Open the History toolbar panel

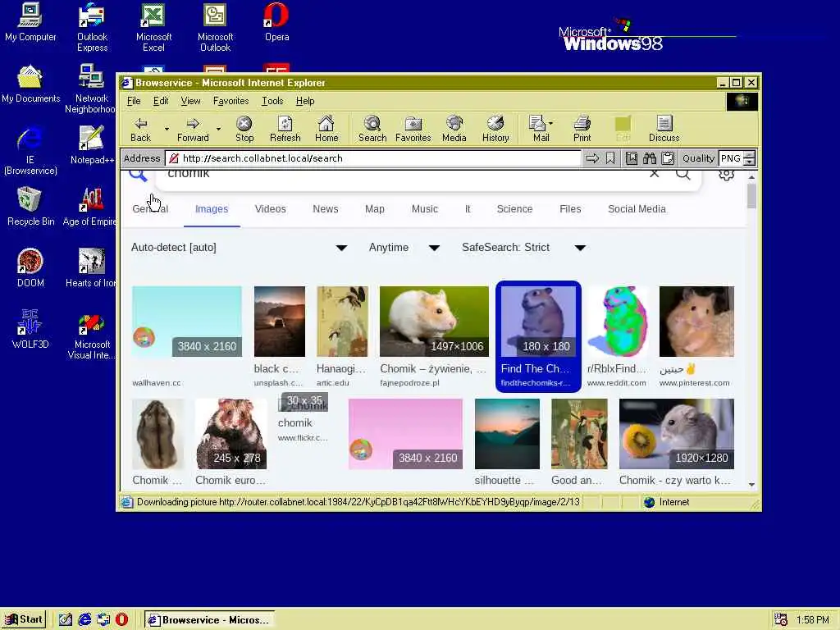coord(495,130)
